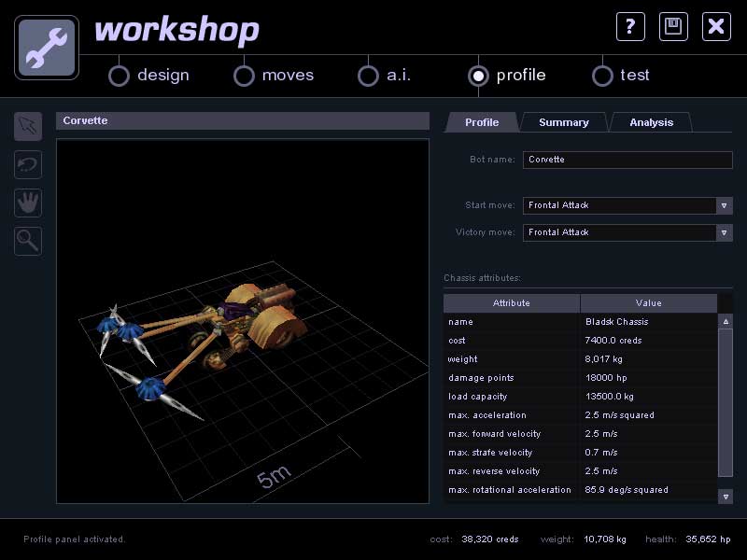Screen dimensions: 747x560
Task: Click the Value column header
Action: coord(648,303)
